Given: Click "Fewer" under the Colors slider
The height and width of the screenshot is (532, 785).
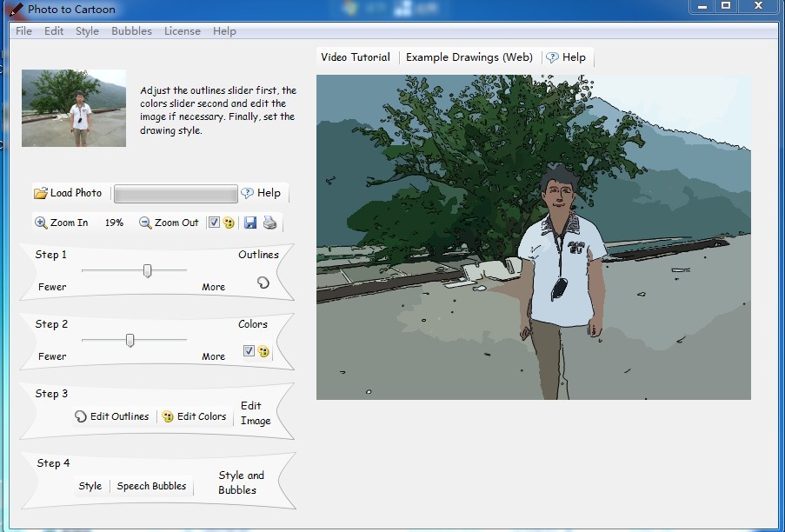Looking at the screenshot, I should coord(52,356).
